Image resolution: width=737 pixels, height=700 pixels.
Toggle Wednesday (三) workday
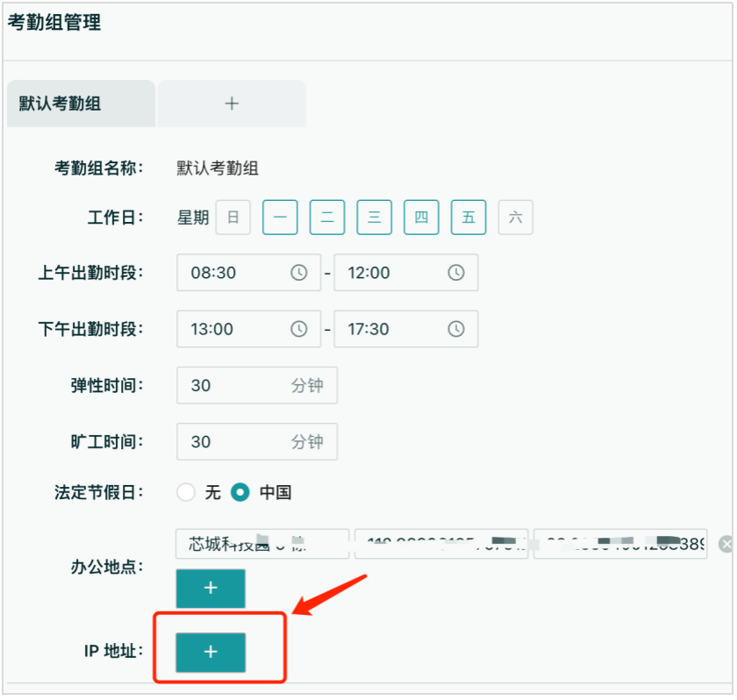click(x=375, y=218)
